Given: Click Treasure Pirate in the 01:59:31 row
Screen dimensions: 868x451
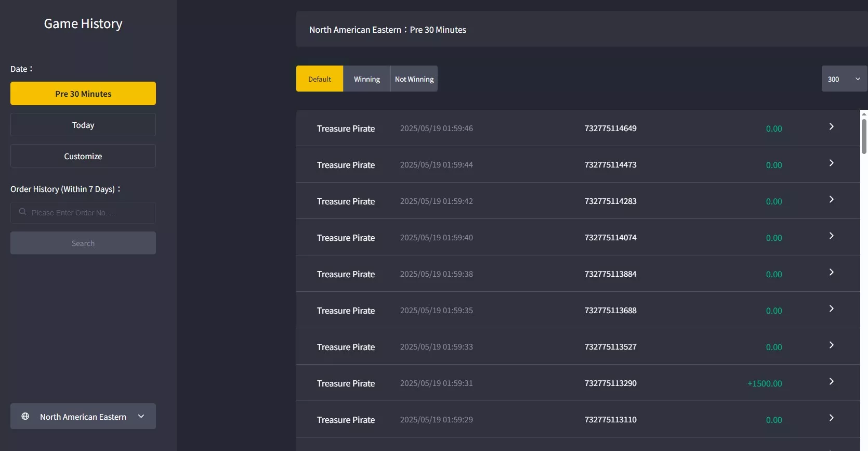Looking at the screenshot, I should click(346, 383).
